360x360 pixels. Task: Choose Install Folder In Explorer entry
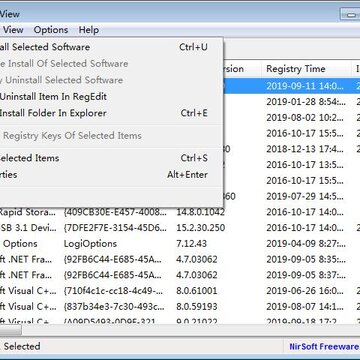pos(104,113)
